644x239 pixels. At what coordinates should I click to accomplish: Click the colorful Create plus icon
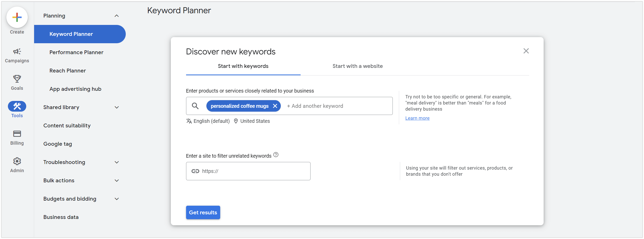coord(17,17)
